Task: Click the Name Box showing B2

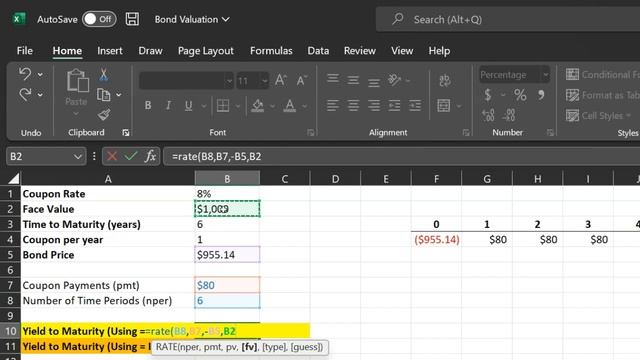Action: pyautogui.click(x=46, y=156)
